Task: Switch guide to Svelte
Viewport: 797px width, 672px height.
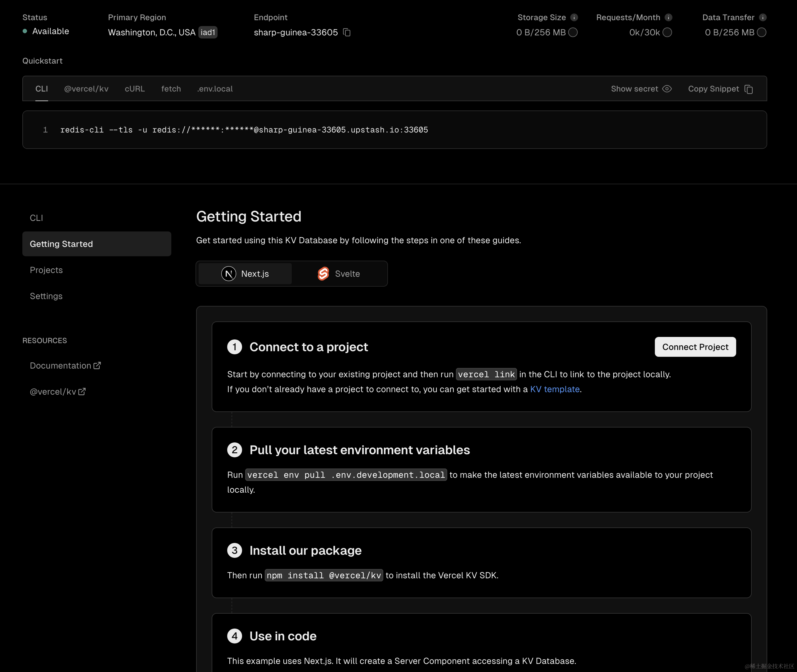Action: (339, 274)
